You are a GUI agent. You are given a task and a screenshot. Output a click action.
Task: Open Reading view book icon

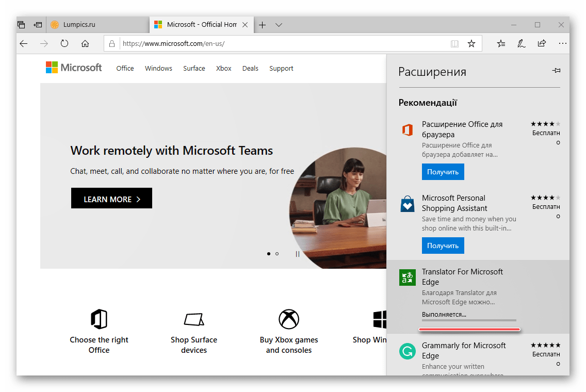pyautogui.click(x=454, y=44)
